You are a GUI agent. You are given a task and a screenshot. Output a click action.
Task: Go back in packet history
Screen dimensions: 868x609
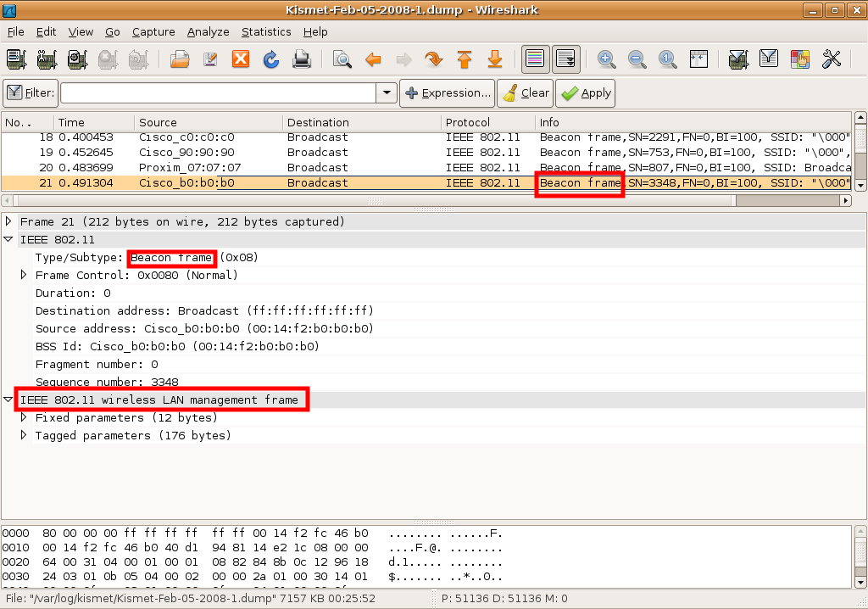[x=373, y=59]
